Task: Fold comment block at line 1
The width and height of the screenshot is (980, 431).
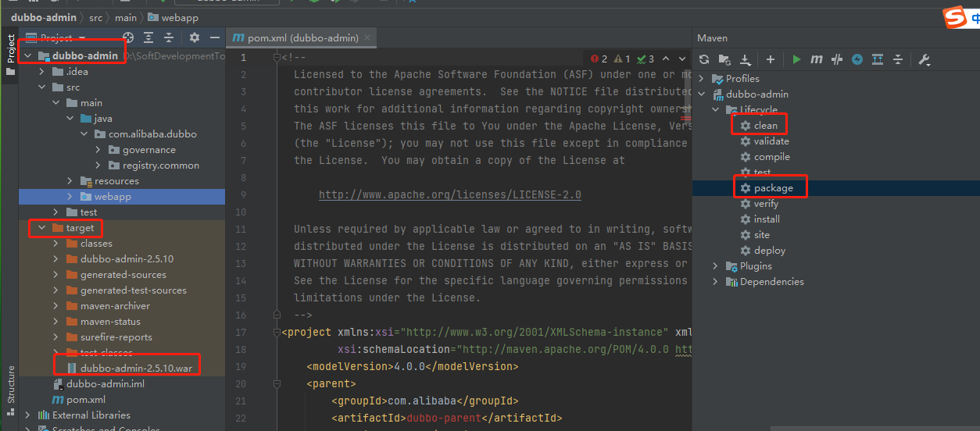Action: click(x=277, y=57)
